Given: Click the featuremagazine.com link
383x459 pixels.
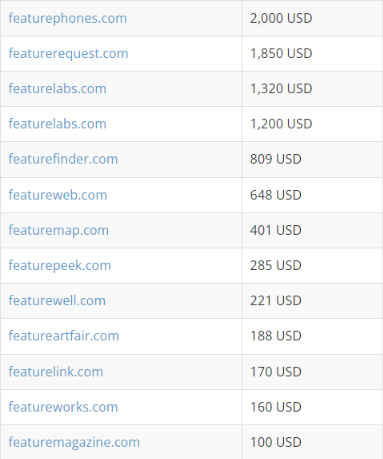Looking at the screenshot, I should 74,442.
